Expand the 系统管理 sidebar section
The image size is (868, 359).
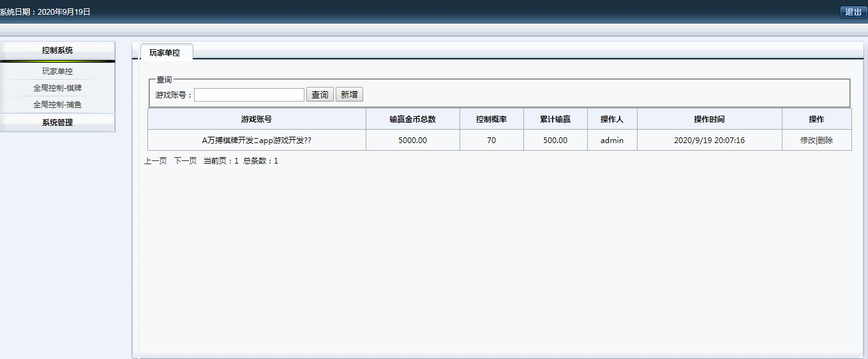(57, 123)
